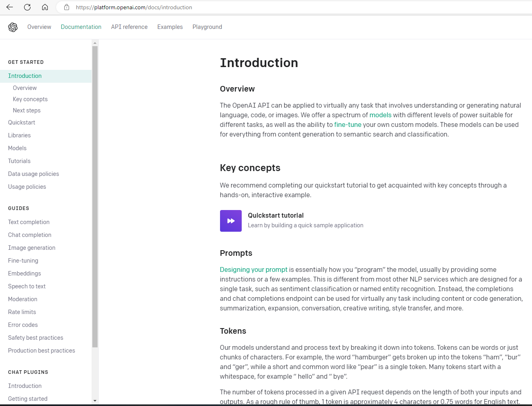Open Data usage policies
This screenshot has height=406, width=532.
(x=33, y=174)
